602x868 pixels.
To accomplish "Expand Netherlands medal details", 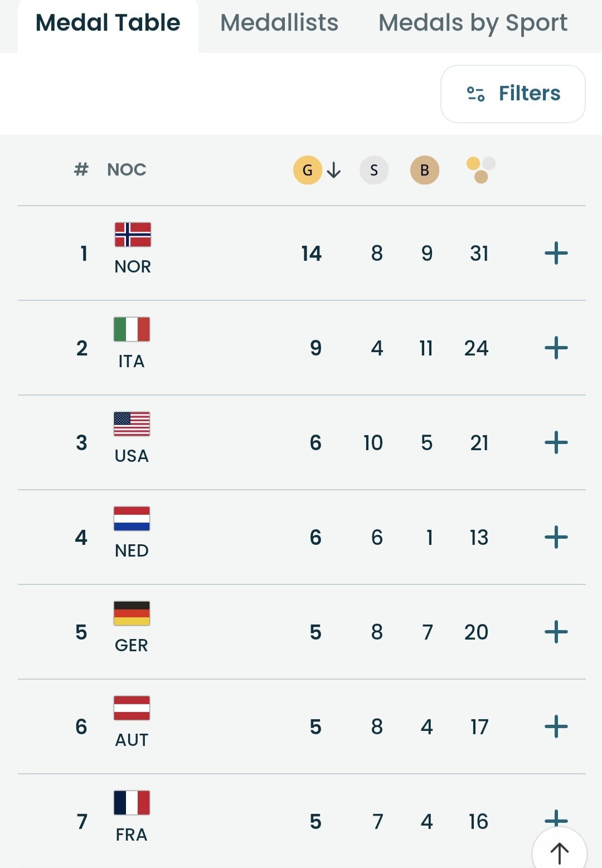I will [556, 538].
